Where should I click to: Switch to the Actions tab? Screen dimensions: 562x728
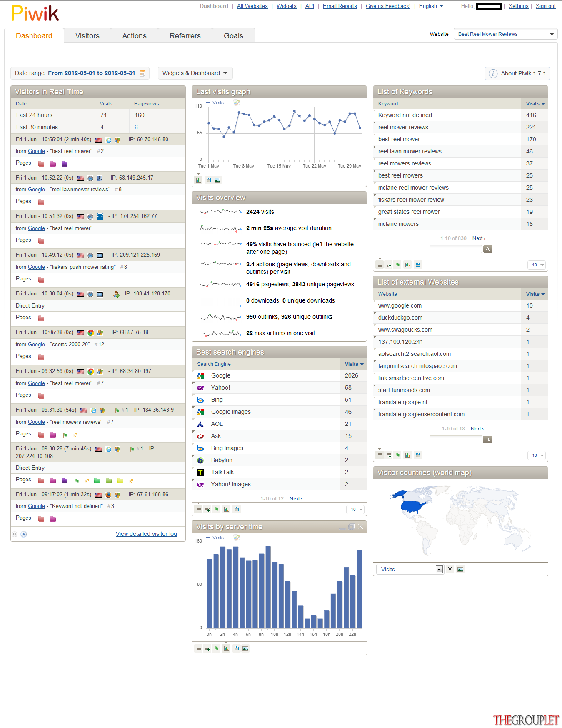135,36
